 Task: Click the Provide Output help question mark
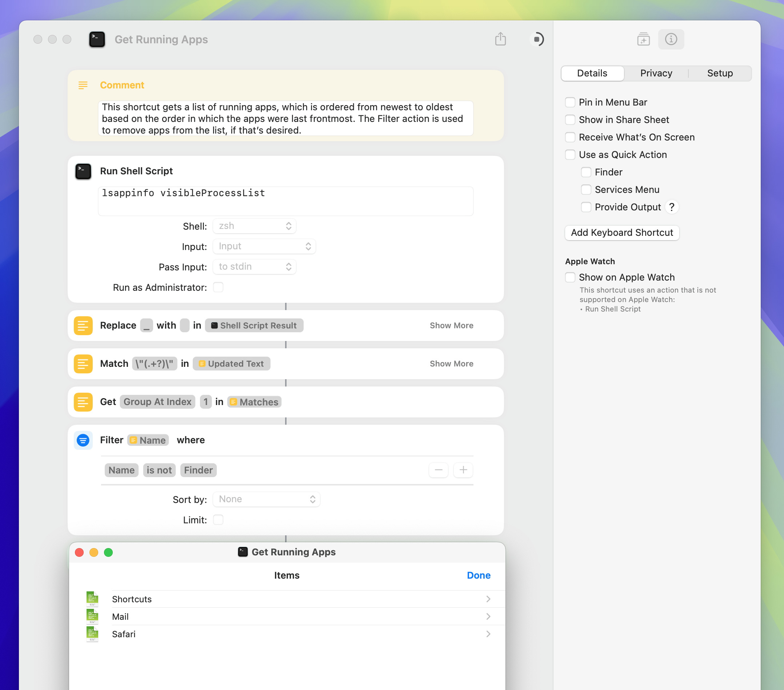(x=671, y=207)
